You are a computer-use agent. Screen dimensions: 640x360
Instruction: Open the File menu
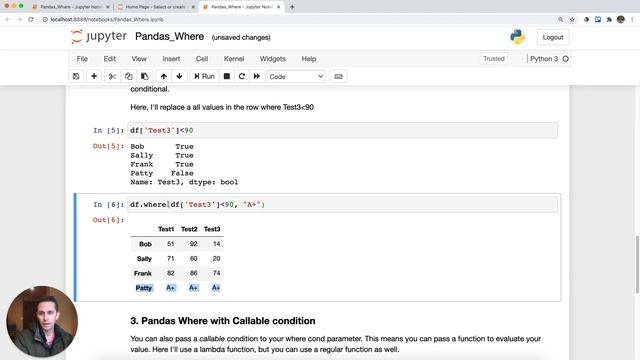(82, 59)
